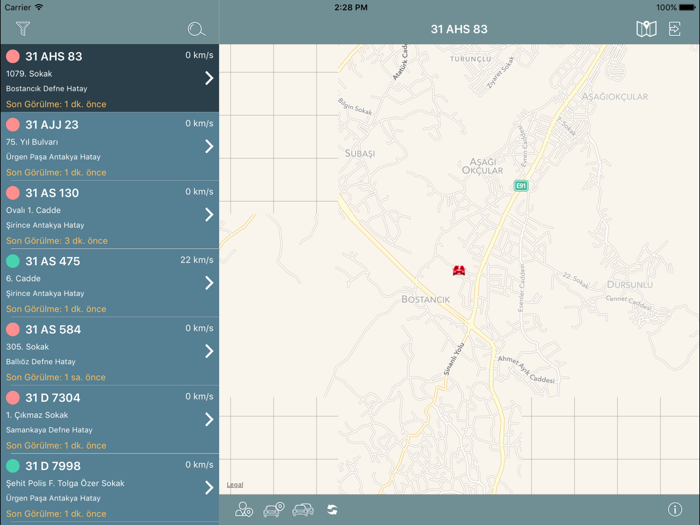Tap Ahmet Ayık Caddesi label on map

[526, 370]
